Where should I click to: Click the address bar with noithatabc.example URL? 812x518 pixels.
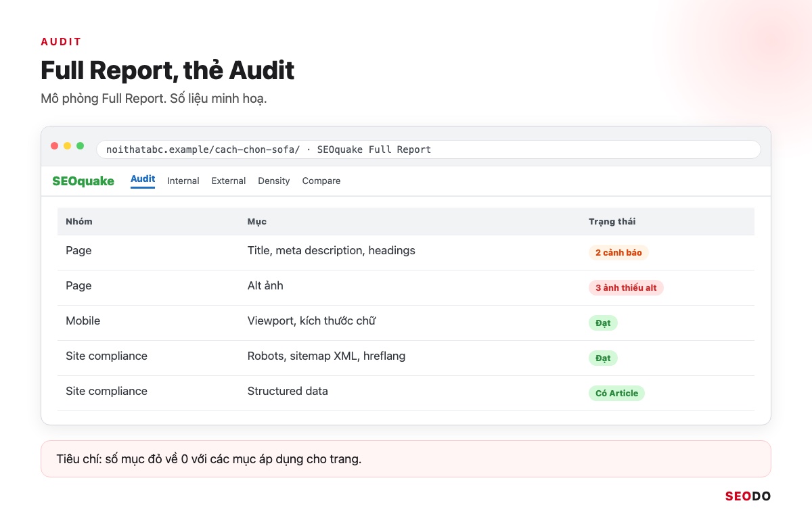(x=428, y=149)
